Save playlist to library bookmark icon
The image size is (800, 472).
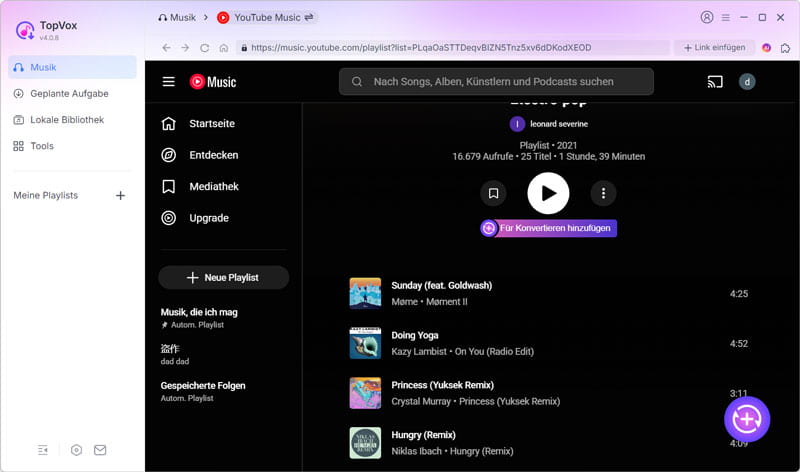click(492, 193)
